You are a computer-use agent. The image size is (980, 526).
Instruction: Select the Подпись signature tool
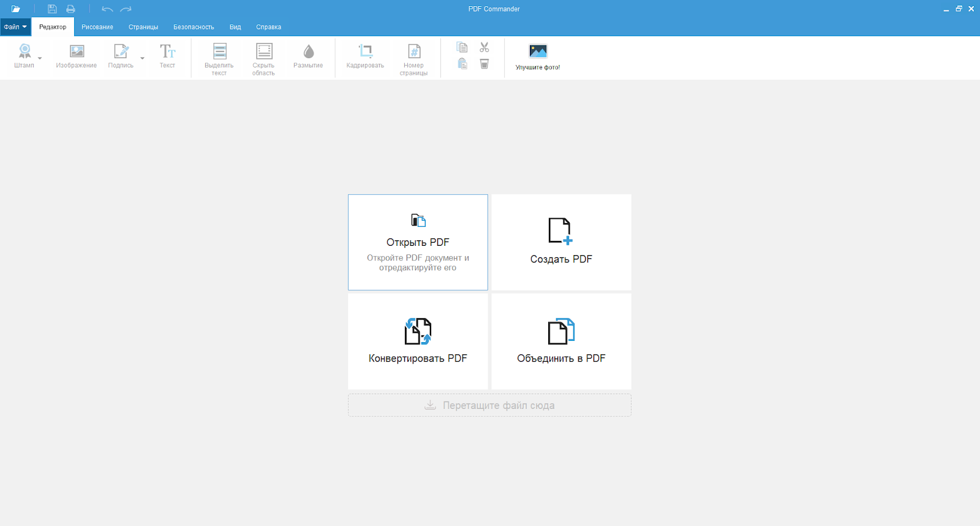point(121,56)
